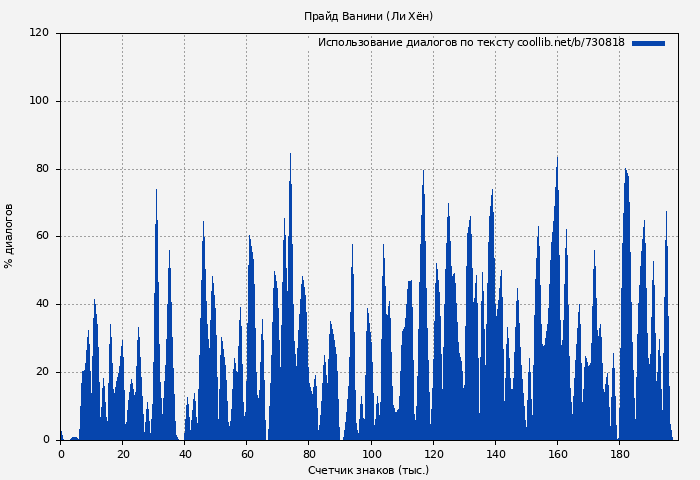This screenshot has width=700, height=480.
Task: Click the 60 tick on the vertical axis
Action: click(42, 237)
